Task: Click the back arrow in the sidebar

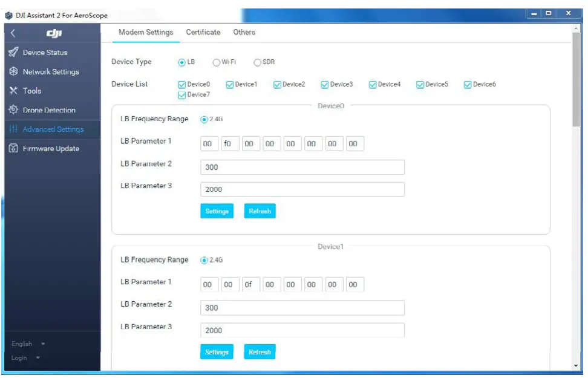Action: coord(13,33)
